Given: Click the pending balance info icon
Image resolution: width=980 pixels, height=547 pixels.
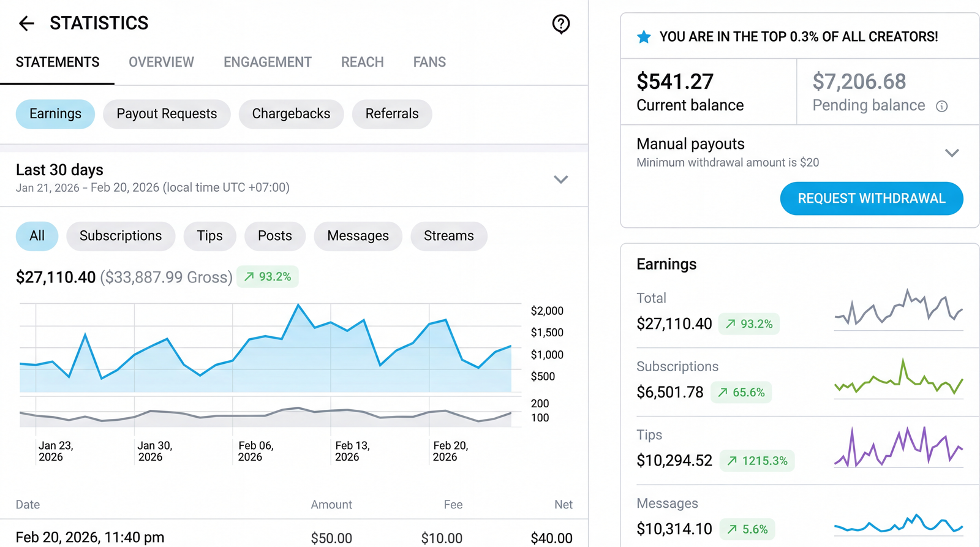Looking at the screenshot, I should [941, 107].
